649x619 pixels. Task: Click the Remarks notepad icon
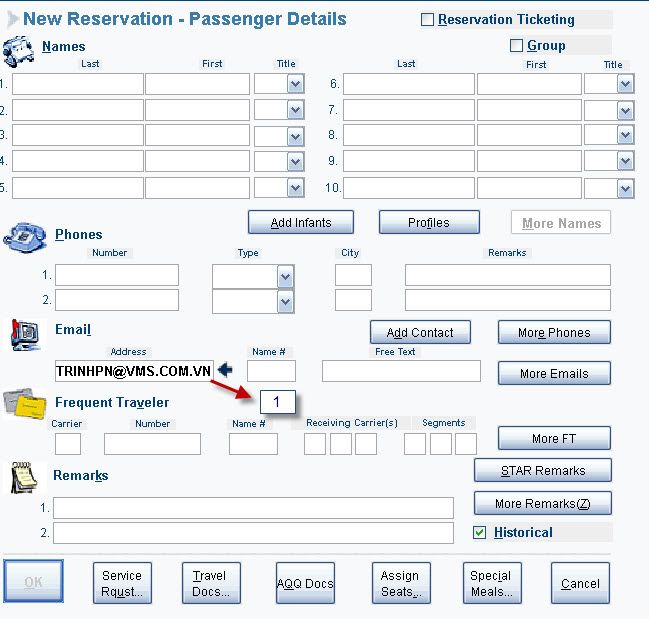pos(24,477)
